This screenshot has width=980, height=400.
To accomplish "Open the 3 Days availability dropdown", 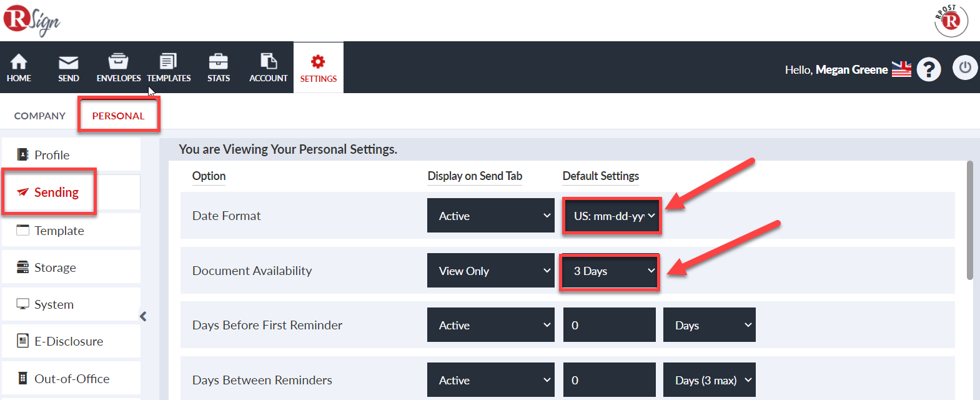I will point(610,271).
